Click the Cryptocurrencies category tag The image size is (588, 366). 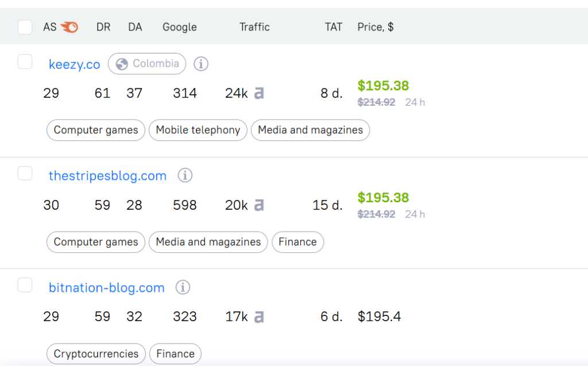point(96,354)
